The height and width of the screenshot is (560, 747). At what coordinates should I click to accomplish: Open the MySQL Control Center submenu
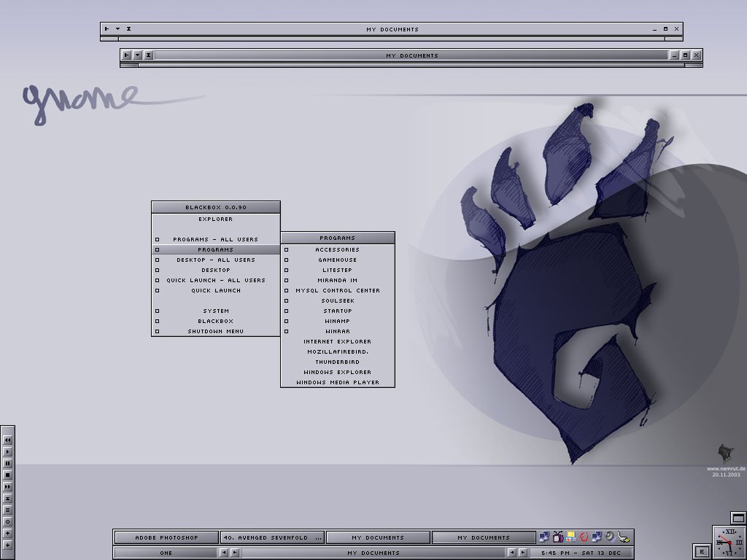338,290
